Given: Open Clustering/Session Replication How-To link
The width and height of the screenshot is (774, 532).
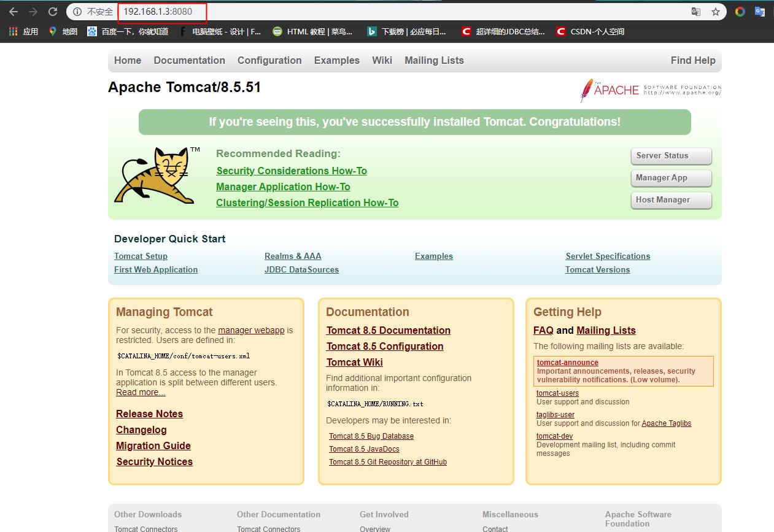Looking at the screenshot, I should tap(308, 202).
